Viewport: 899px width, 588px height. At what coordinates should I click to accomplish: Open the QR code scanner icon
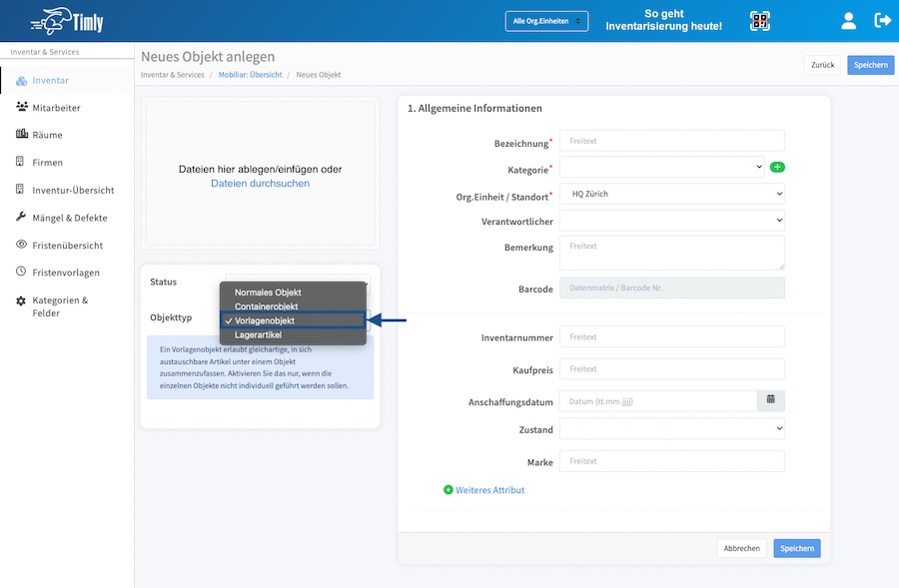760,21
